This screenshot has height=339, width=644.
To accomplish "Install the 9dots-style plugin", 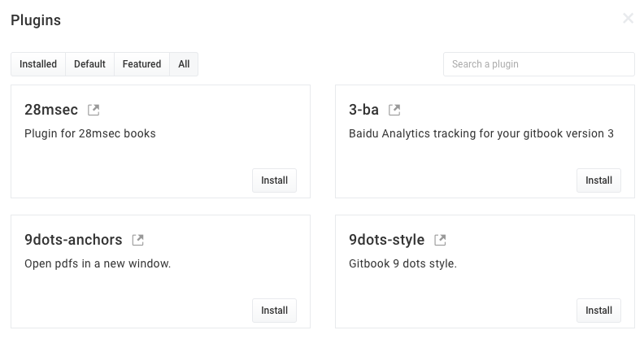I will coord(598,311).
